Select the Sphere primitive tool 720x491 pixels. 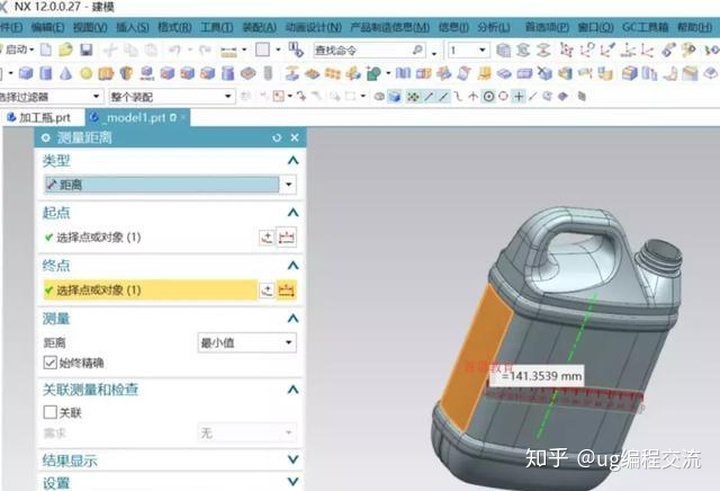click(86, 73)
